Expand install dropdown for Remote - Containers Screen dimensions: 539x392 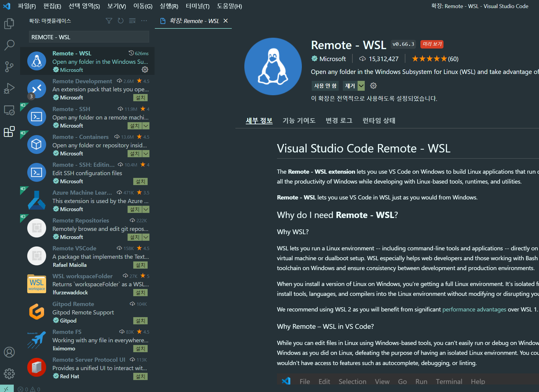tap(146, 154)
